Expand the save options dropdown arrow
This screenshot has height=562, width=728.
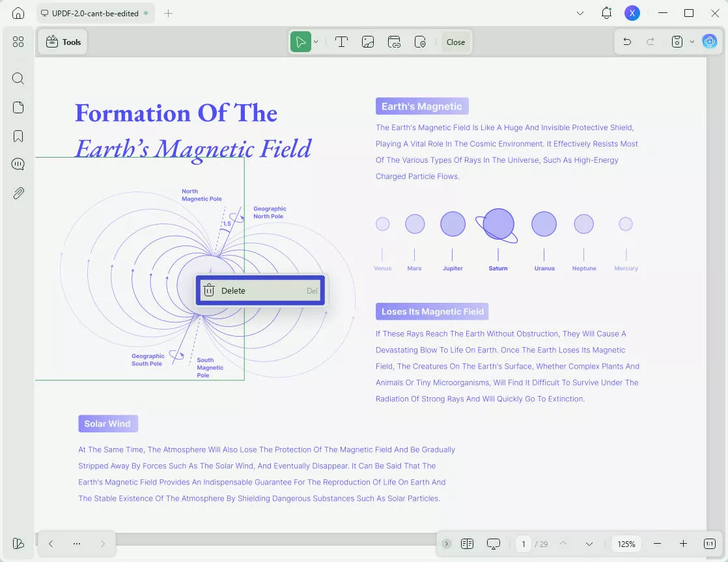pos(692,42)
